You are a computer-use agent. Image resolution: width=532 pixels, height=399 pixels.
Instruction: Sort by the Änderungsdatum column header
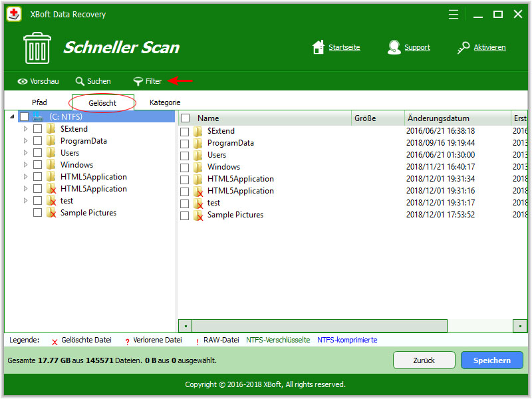click(458, 118)
